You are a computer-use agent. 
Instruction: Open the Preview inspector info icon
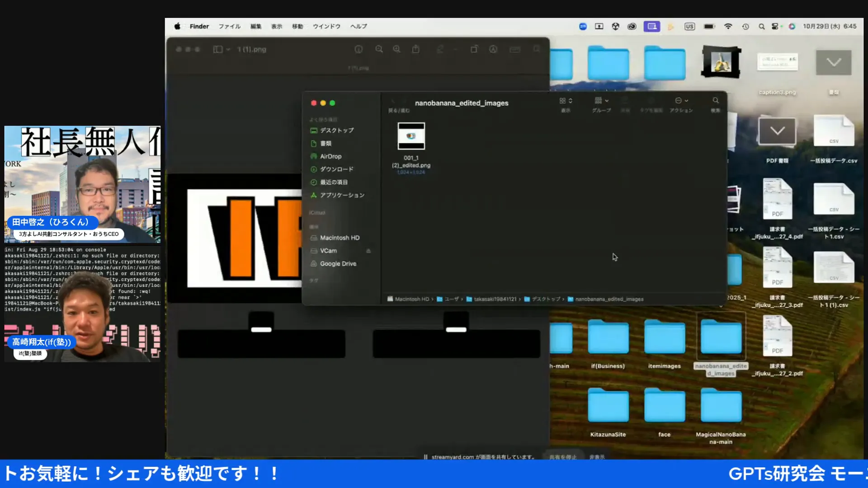click(x=359, y=49)
